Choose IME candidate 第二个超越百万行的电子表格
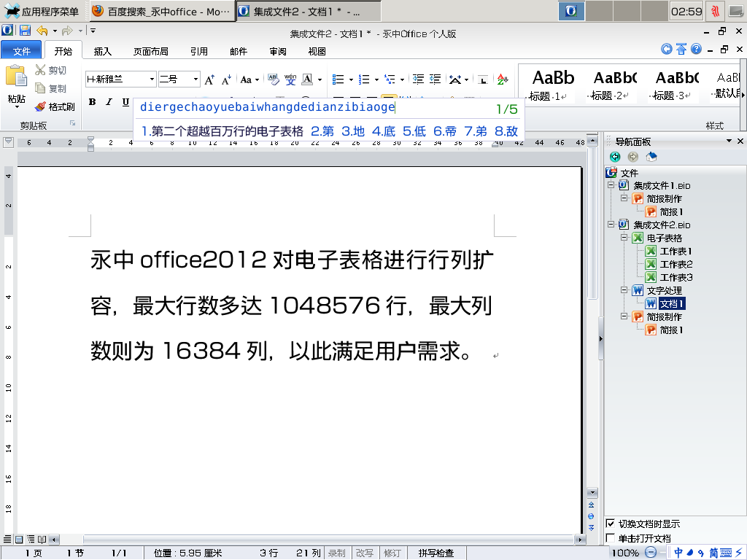The image size is (747, 560). (x=222, y=131)
